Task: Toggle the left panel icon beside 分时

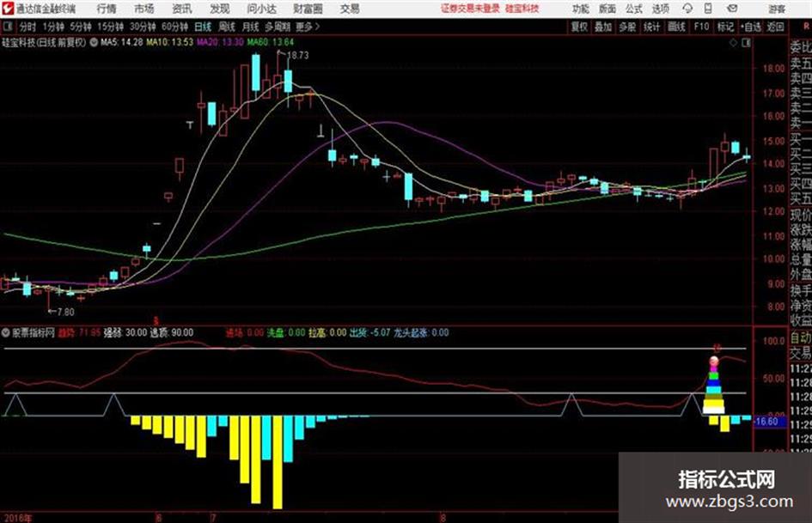Action: (7, 26)
